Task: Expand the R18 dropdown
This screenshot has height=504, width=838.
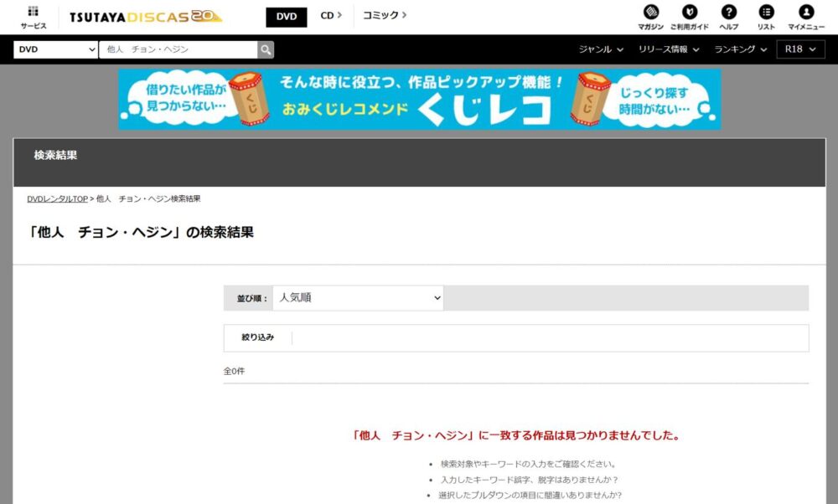Action: pos(800,49)
